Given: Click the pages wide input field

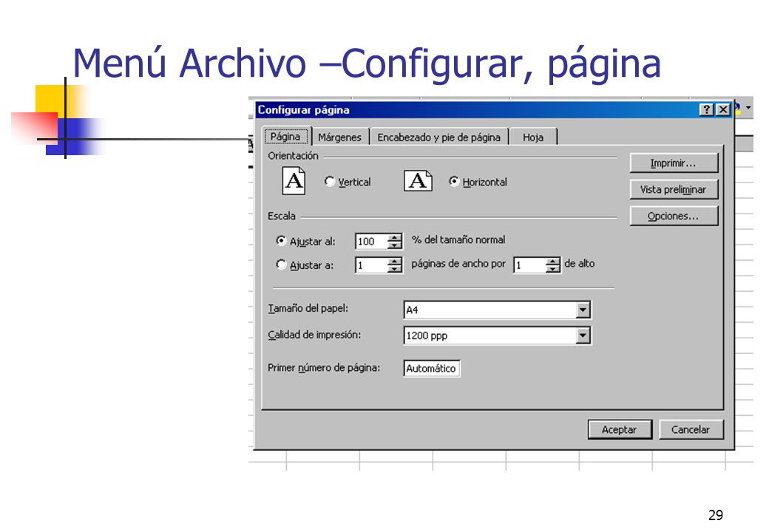Looking at the screenshot, I should pos(371,265).
